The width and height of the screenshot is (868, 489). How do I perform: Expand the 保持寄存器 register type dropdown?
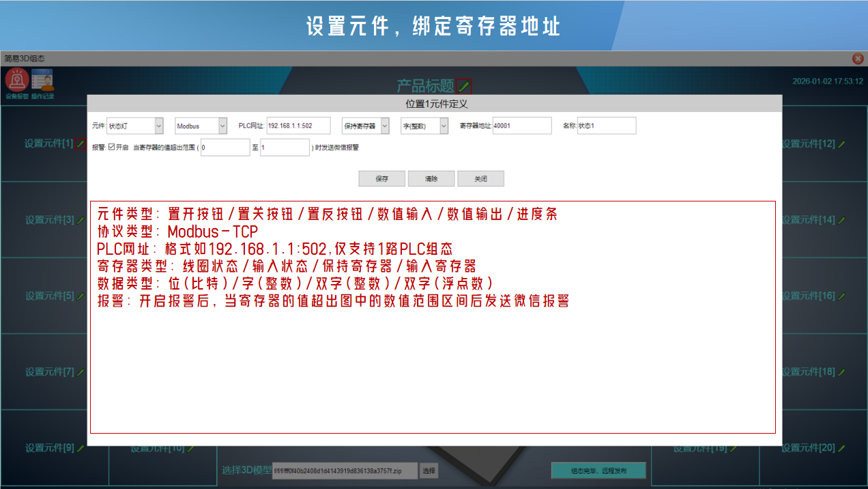(x=385, y=126)
